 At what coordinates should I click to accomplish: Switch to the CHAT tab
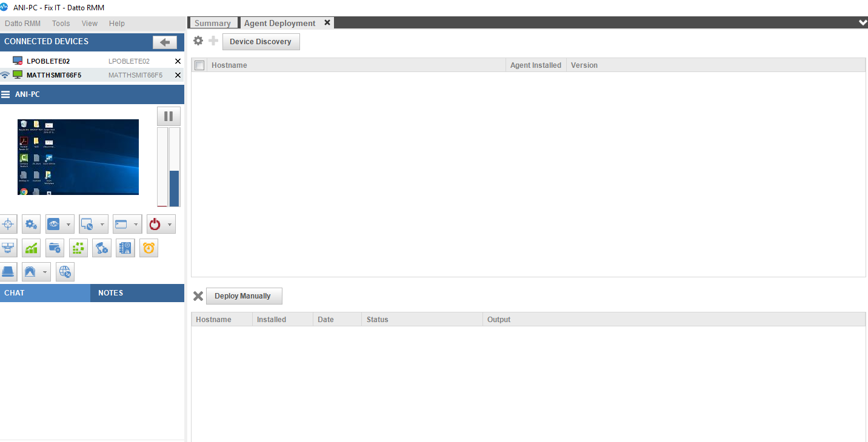pos(45,292)
